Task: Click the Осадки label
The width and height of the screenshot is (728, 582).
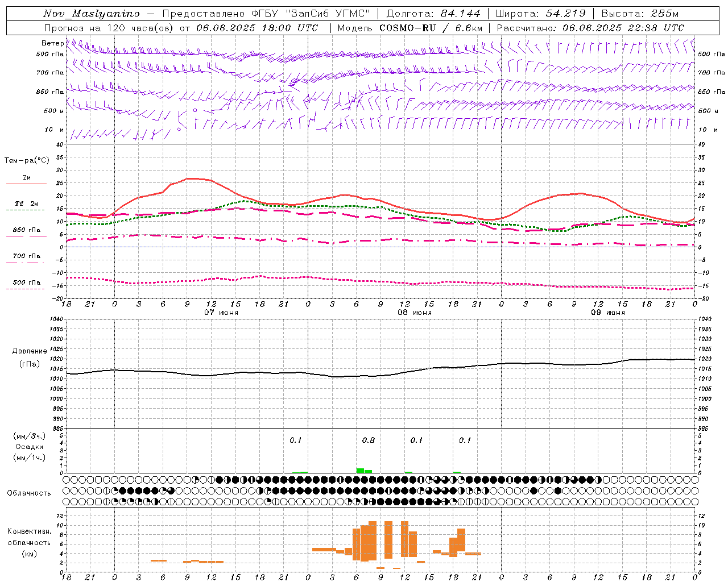Action: click(30, 447)
